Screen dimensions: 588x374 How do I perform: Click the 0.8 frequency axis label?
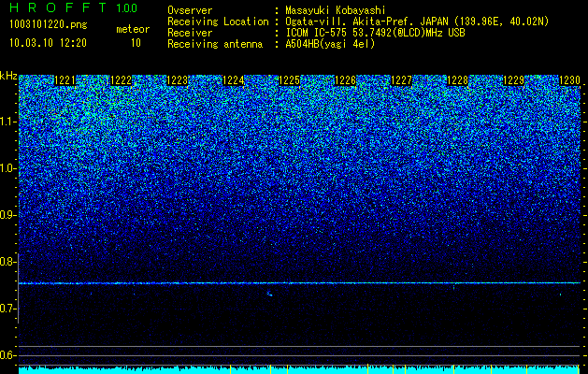[7, 262]
